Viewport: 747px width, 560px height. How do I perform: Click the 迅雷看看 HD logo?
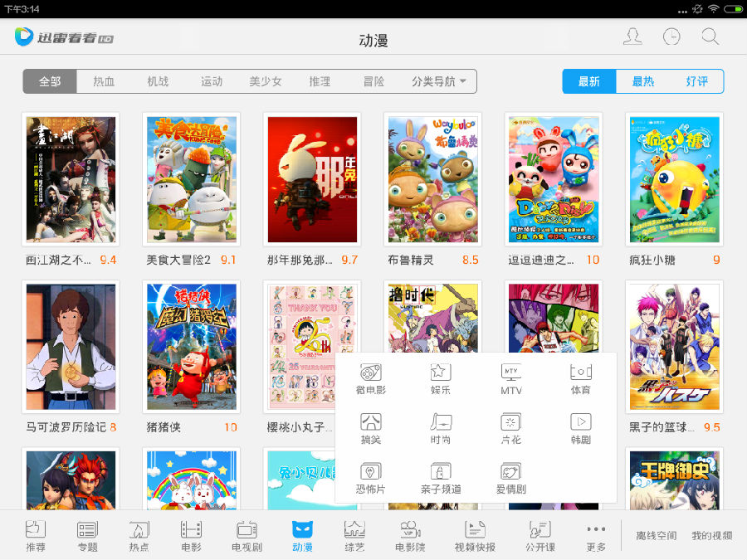click(64, 37)
